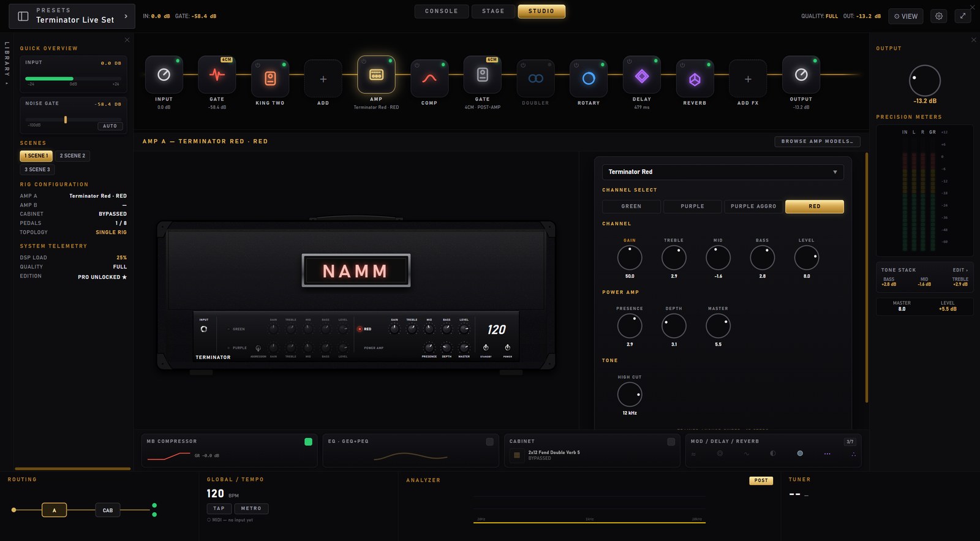This screenshot has width=980, height=541.
Task: Toggle King Two block power indicator
Action: click(x=284, y=64)
